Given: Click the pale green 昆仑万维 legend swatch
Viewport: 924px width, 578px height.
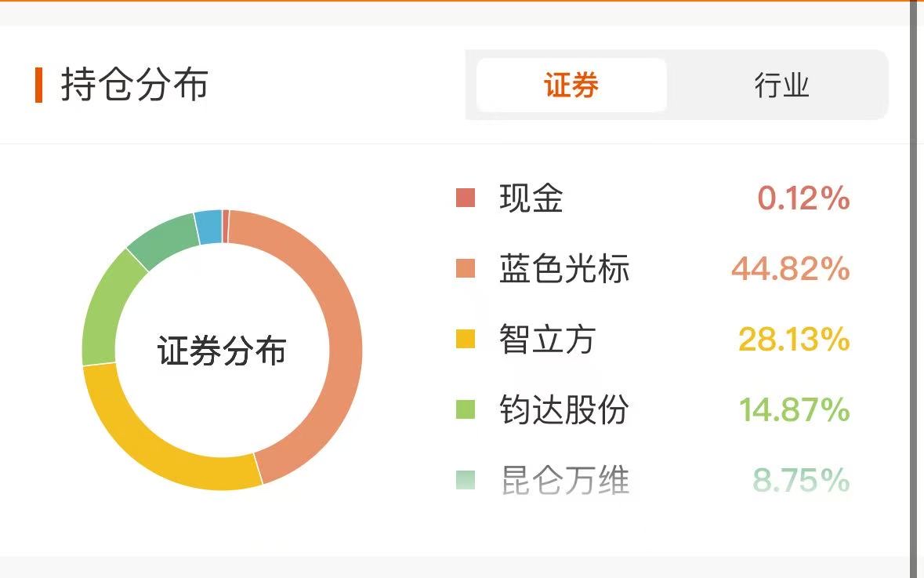Looking at the screenshot, I should tap(466, 480).
